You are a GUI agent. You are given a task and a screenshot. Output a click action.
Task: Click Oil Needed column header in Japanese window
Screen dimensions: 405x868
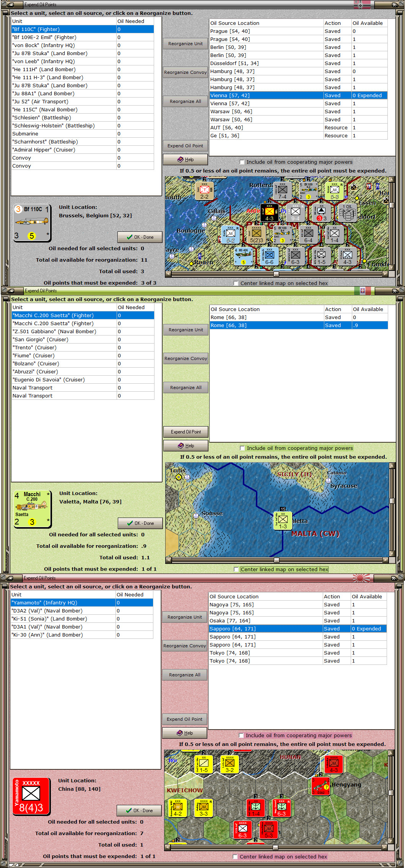(134, 595)
